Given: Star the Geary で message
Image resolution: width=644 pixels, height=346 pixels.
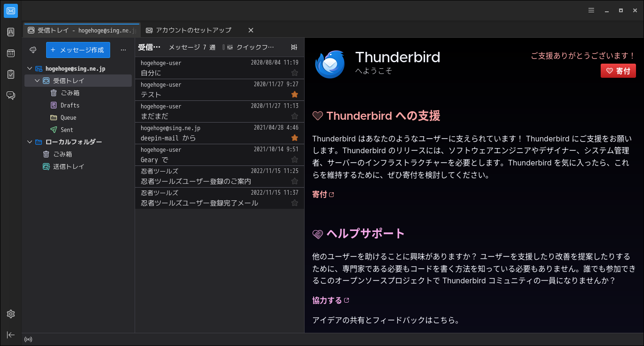Looking at the screenshot, I should (295, 159).
